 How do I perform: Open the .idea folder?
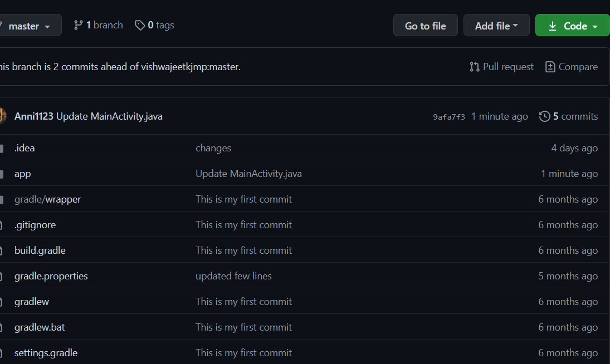pyautogui.click(x=25, y=148)
